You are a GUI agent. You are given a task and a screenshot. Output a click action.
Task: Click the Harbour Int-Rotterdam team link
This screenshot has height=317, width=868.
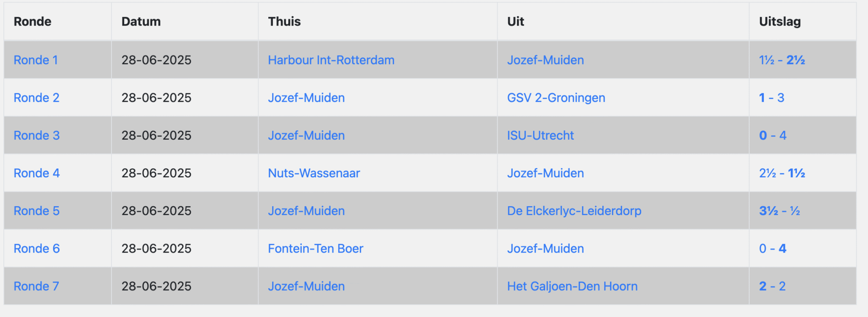click(x=331, y=60)
